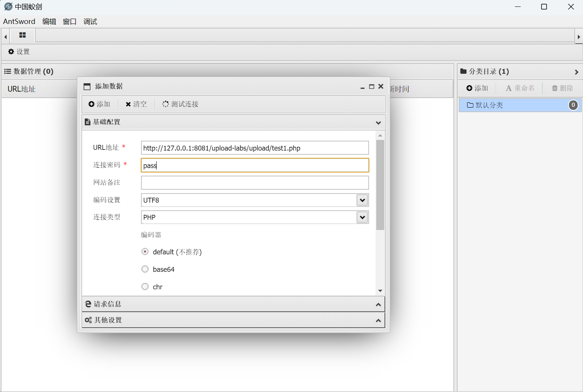The image size is (583, 392).
Task: Minimize the 中国蚁剑 main window
Action: coord(518,7)
